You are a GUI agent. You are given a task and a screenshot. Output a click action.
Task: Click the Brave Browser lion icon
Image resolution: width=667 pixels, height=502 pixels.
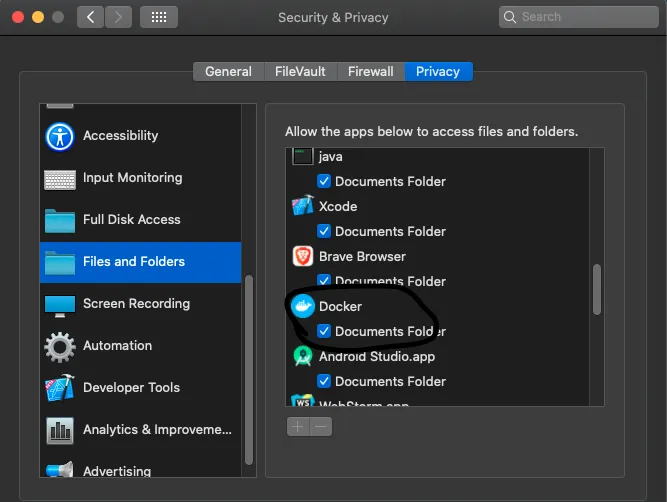tap(303, 256)
